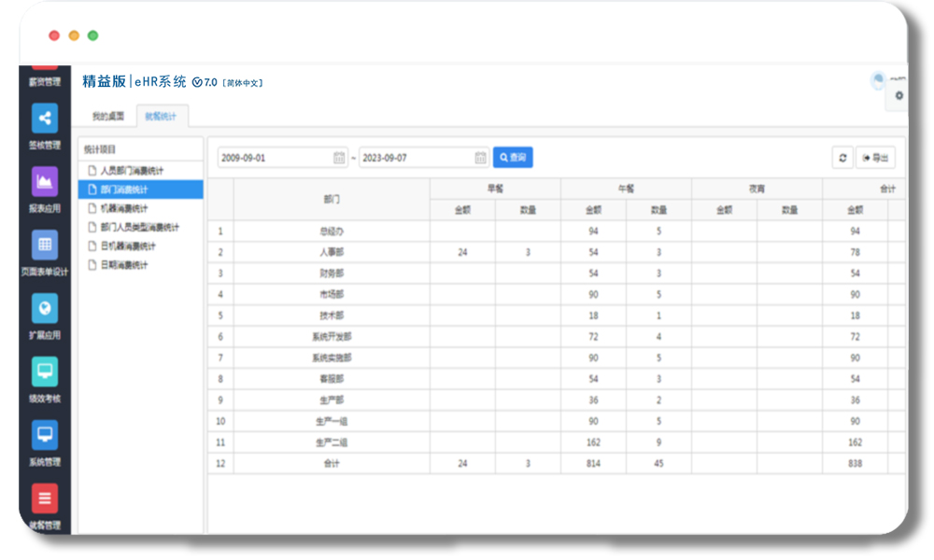This screenshot has width=934, height=560.
Task: Open 就餐管理 red menu icon in sidebar
Action: (x=45, y=498)
